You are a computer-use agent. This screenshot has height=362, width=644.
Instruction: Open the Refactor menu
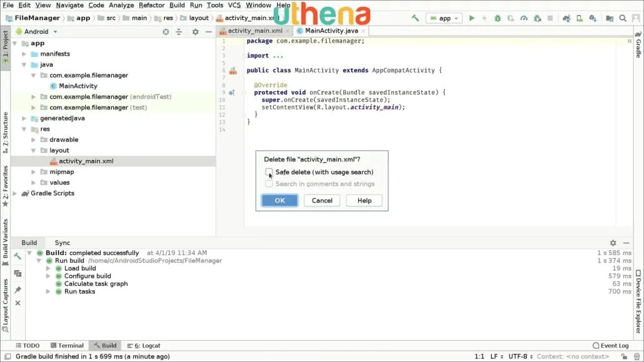point(151,5)
